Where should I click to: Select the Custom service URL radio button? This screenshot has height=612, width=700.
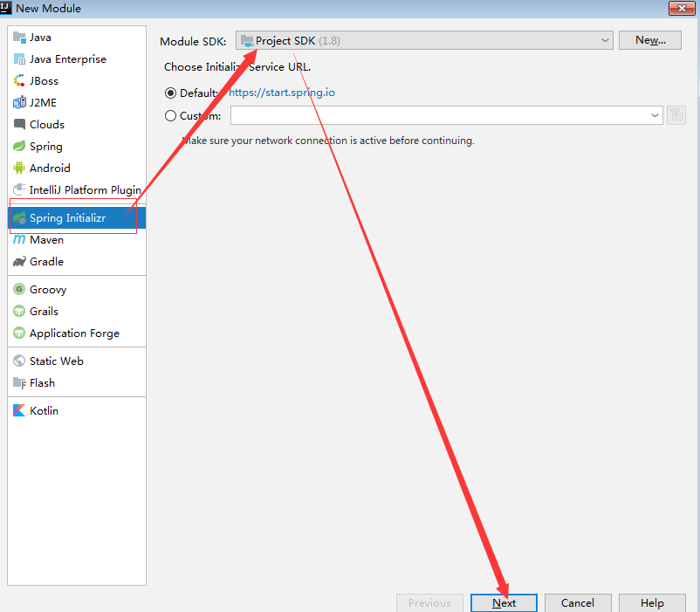pos(170,116)
